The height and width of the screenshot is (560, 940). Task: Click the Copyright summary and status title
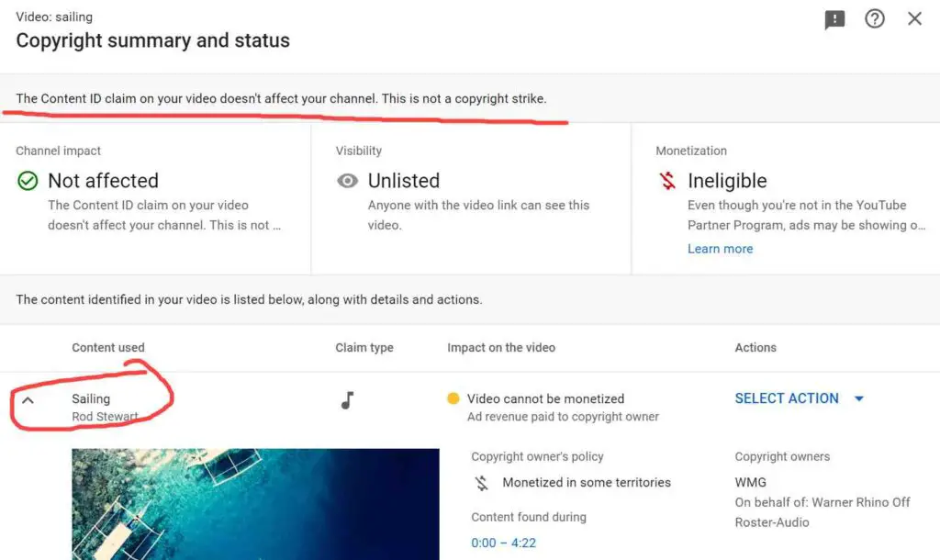pyautogui.click(x=153, y=40)
